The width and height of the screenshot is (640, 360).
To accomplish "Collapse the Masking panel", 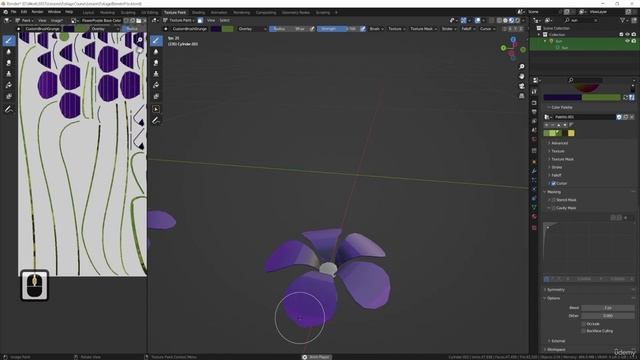I will 553,192.
